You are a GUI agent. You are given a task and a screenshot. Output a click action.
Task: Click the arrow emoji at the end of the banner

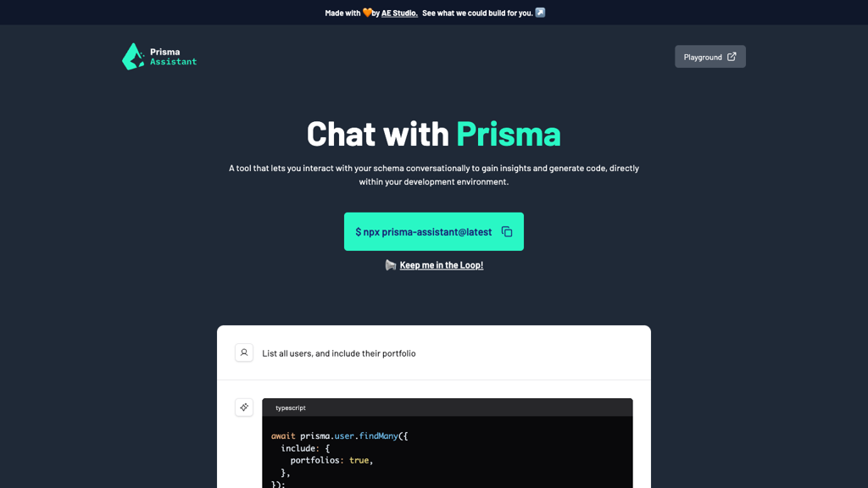pyautogui.click(x=539, y=13)
